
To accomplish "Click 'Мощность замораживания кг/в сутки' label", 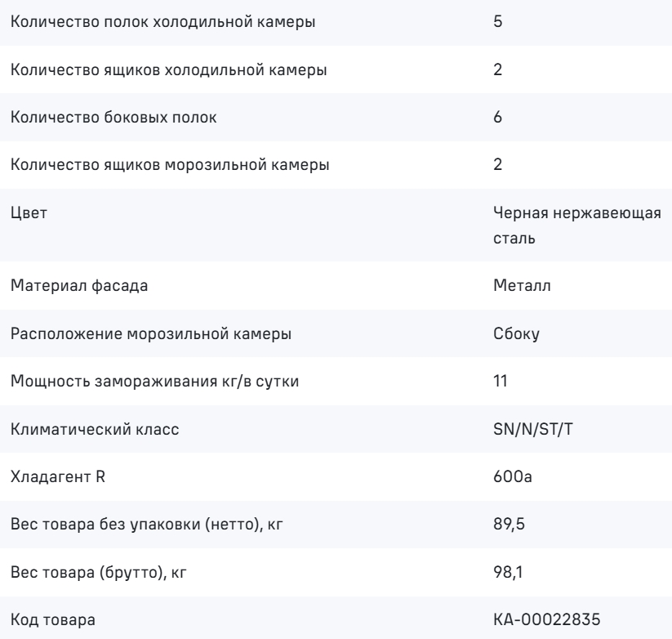I will click(154, 382).
